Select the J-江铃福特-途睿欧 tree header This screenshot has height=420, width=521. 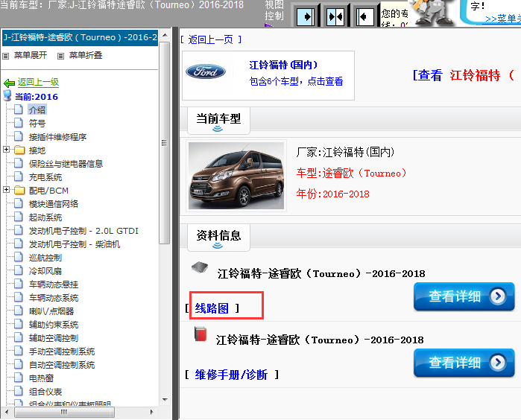tap(80, 37)
